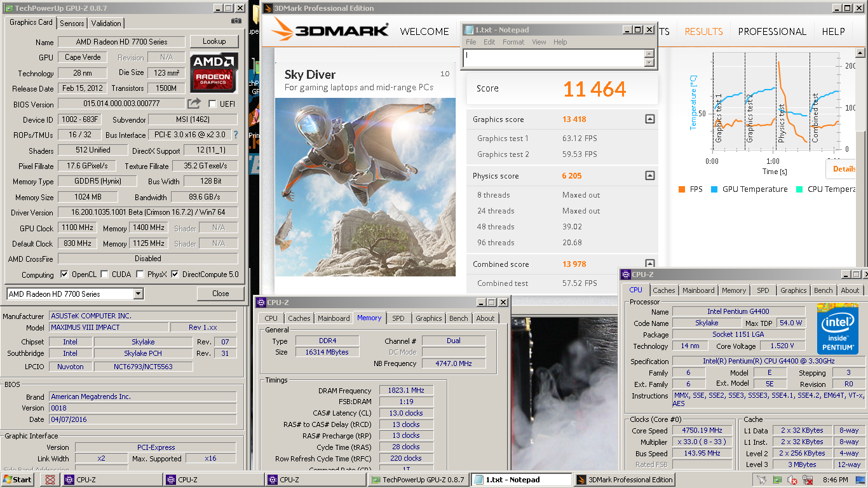Open Notepad Edit menu
This screenshot has width=868, height=488.
pos(489,42)
